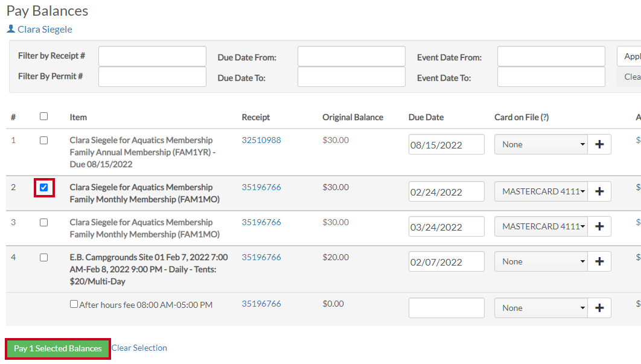Click the Pay Balances heading
Screen dimensions: 641x364
tap(48, 11)
